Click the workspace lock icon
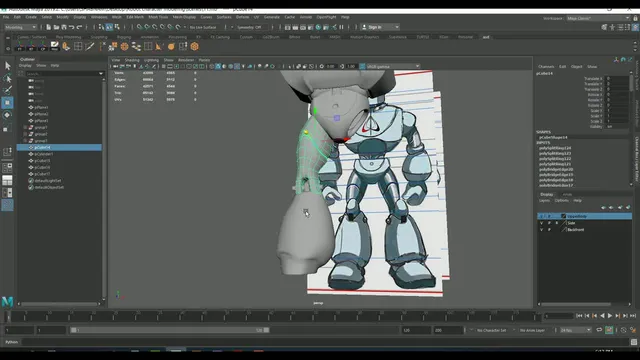 pos(636,18)
